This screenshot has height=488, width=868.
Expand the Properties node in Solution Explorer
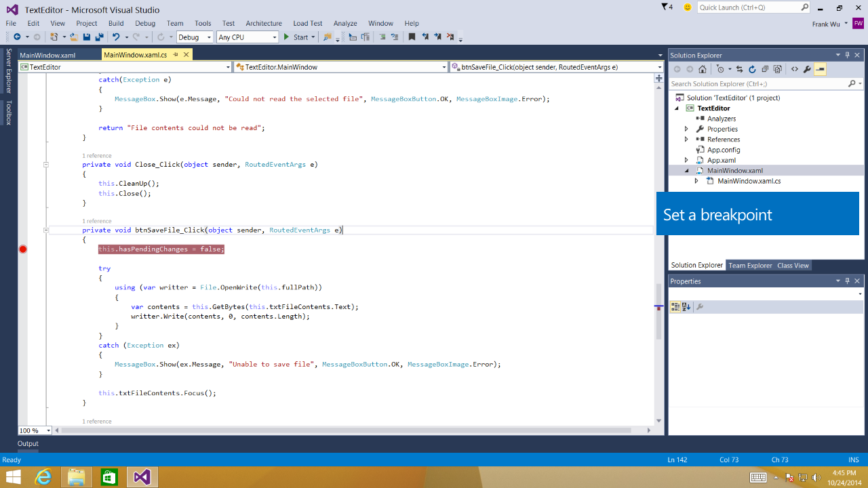[x=686, y=129]
